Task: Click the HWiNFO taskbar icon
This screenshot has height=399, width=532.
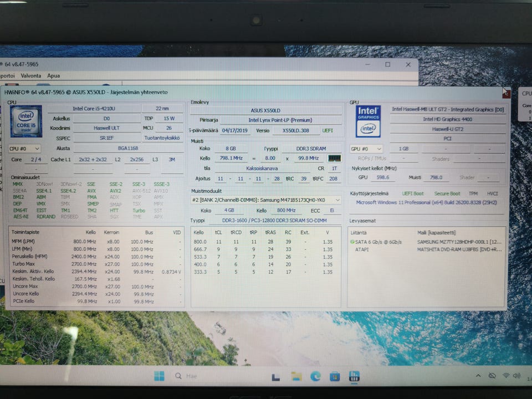Action: pos(354,376)
